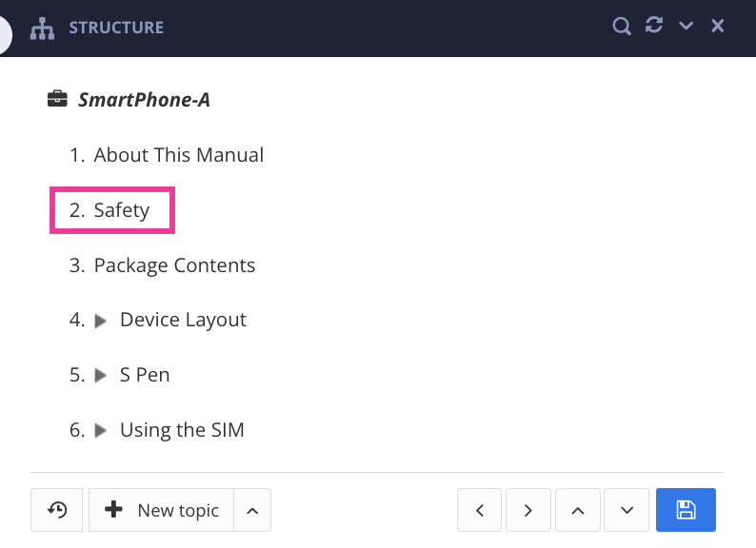Viewport: 756px width, 548px height.
Task: Click the structure hierarchy icon
Action: pyautogui.click(x=43, y=28)
